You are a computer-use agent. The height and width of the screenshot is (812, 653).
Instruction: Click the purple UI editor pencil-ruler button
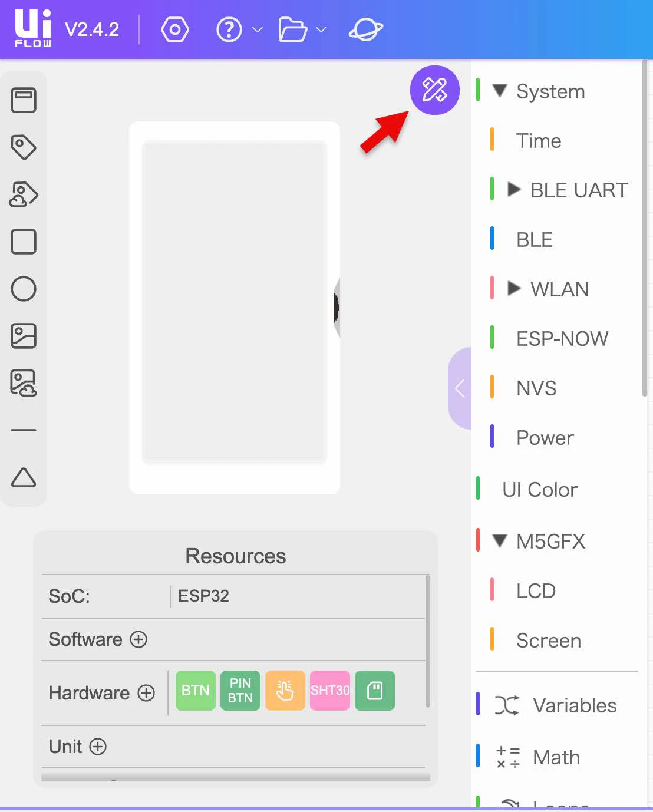pyautogui.click(x=435, y=90)
